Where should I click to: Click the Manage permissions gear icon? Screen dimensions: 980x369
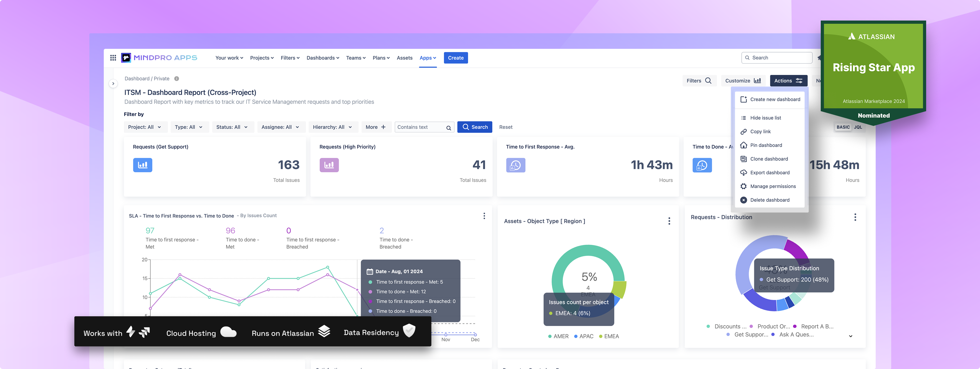743,186
